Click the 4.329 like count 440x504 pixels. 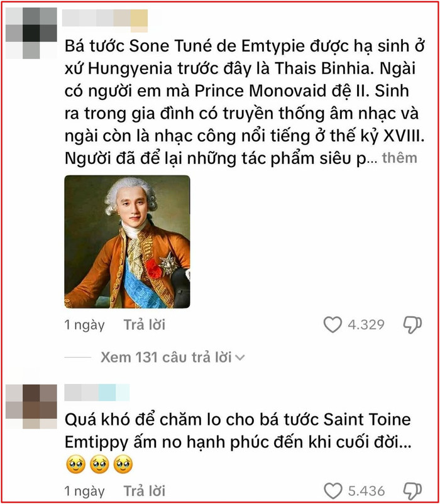pos(366,325)
